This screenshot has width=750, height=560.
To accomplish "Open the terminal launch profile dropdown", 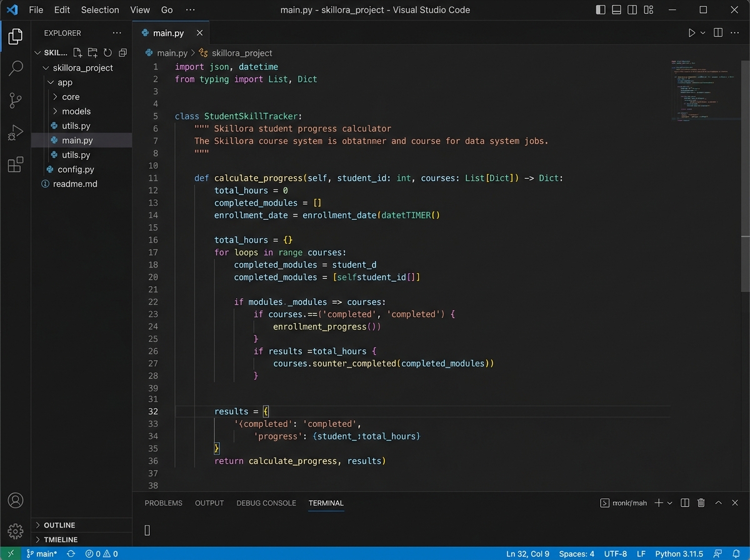I will click(x=669, y=502).
